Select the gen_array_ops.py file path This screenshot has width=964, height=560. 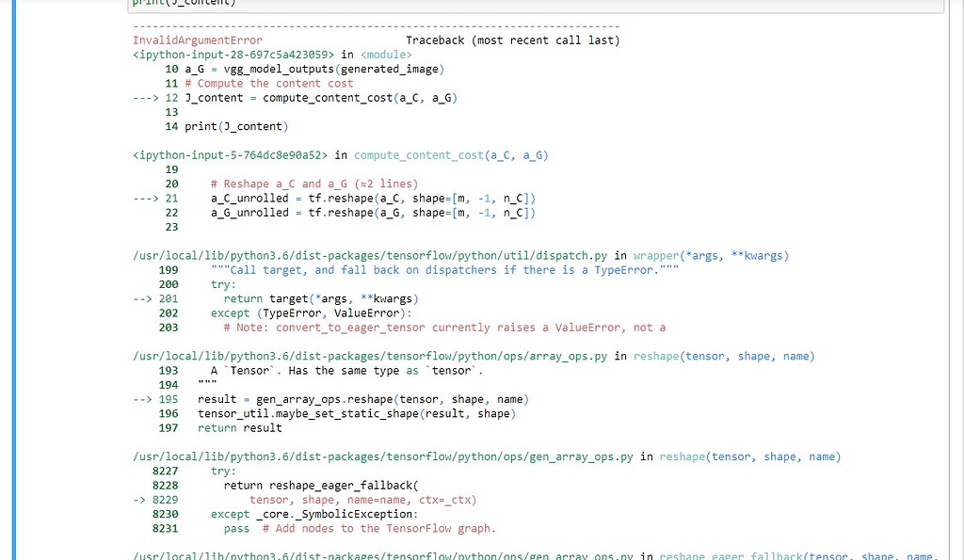coord(395,456)
